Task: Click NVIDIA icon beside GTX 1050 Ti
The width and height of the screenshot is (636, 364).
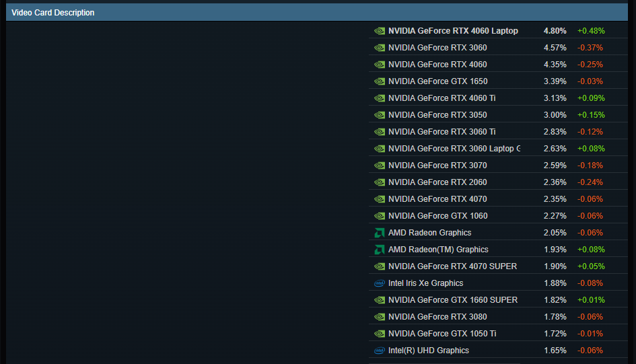Action: point(380,334)
